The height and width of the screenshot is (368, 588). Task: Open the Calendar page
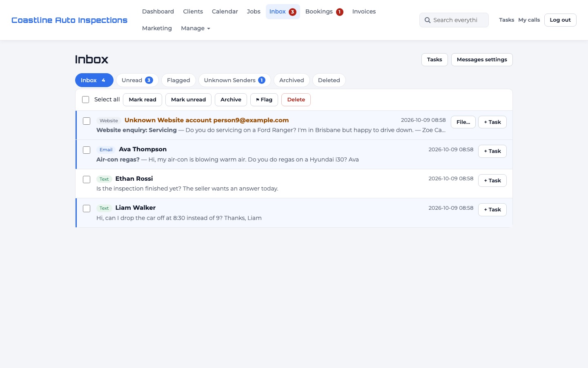tap(225, 11)
